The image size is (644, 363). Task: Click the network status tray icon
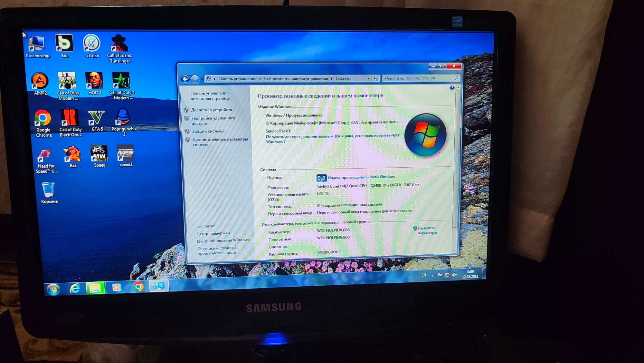[447, 275]
